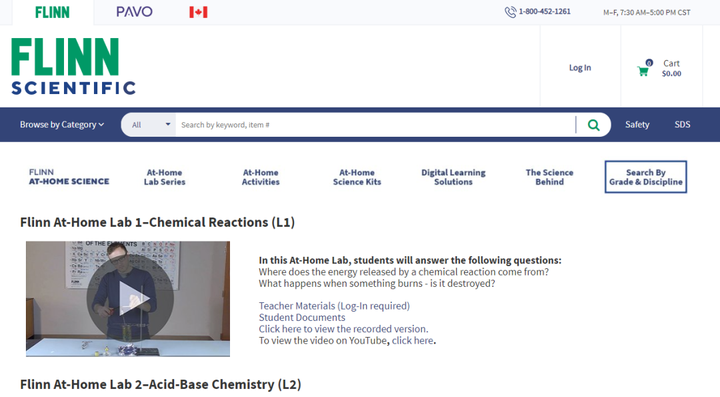Open the Student Documents link
The image size is (720, 397).
(x=302, y=317)
